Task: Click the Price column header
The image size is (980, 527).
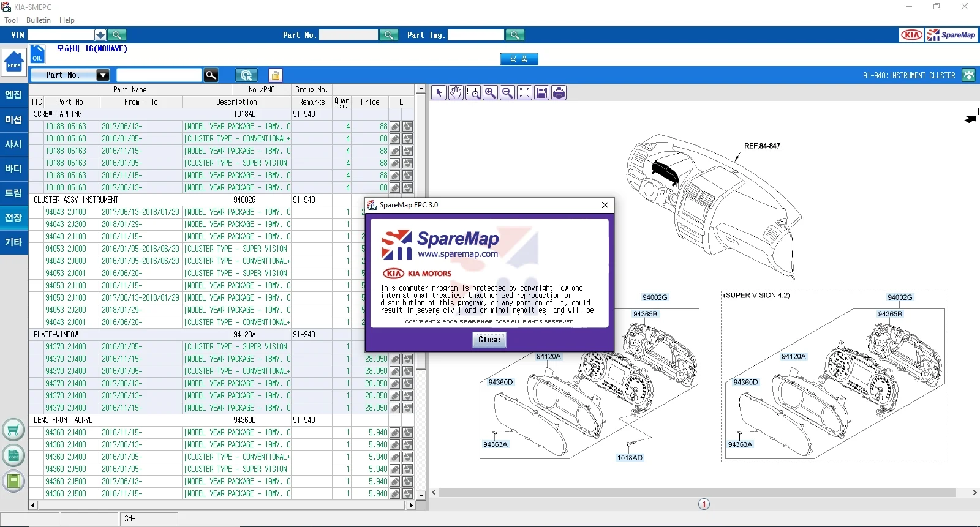Action: (370, 102)
